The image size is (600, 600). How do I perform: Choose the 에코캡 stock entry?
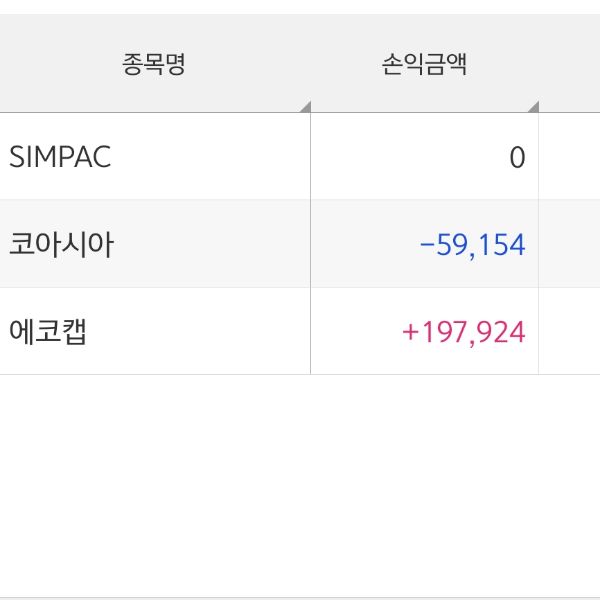click(x=48, y=331)
